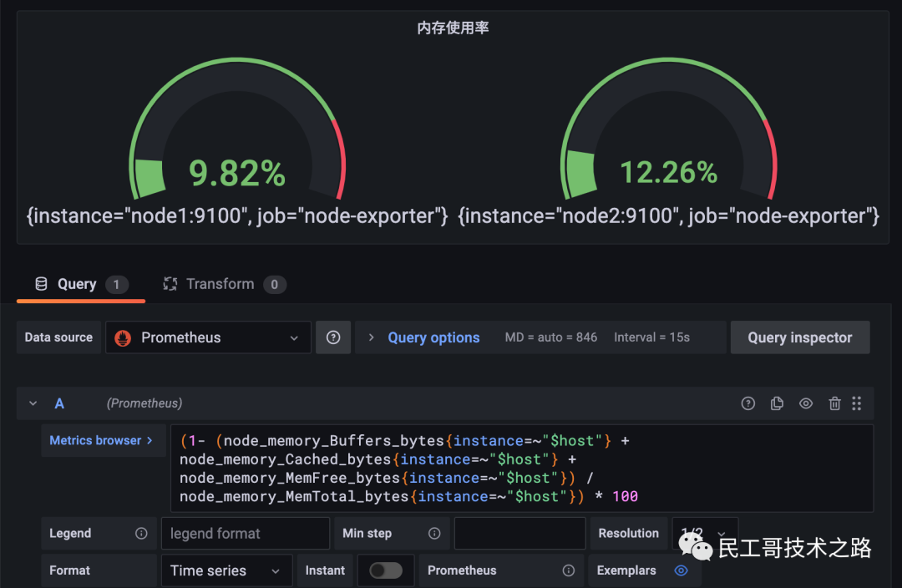Collapse query row A
The height and width of the screenshot is (588, 902).
pyautogui.click(x=33, y=403)
